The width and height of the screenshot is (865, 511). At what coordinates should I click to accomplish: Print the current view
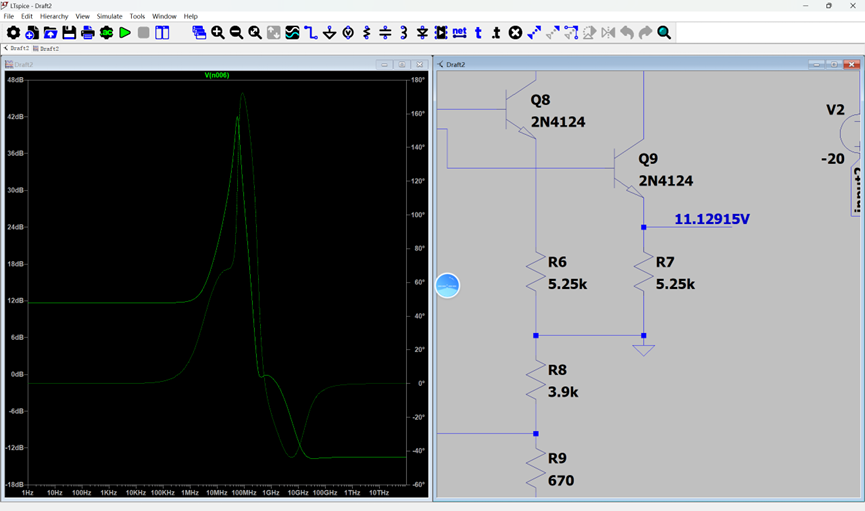pyautogui.click(x=88, y=33)
